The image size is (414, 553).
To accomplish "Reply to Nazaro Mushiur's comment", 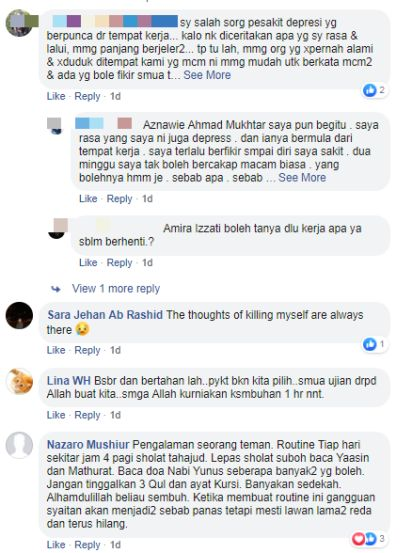I will (x=87, y=545).
